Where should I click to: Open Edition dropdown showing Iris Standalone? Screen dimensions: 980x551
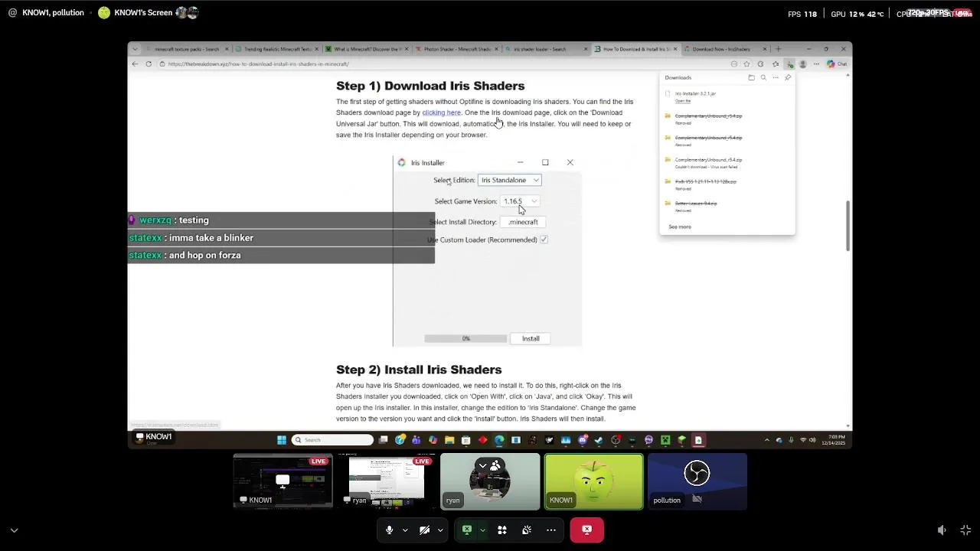pyautogui.click(x=510, y=180)
